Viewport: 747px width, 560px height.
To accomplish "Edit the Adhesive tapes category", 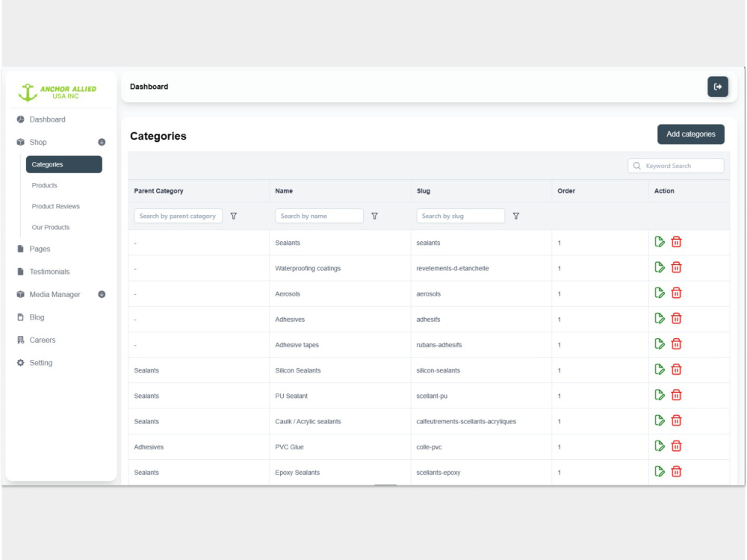I will click(660, 343).
